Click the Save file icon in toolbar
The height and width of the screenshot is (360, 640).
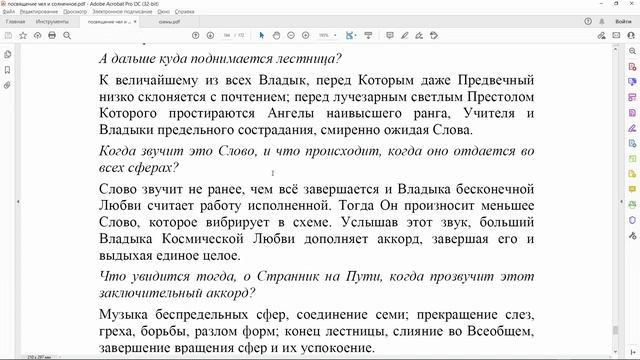click(8, 36)
